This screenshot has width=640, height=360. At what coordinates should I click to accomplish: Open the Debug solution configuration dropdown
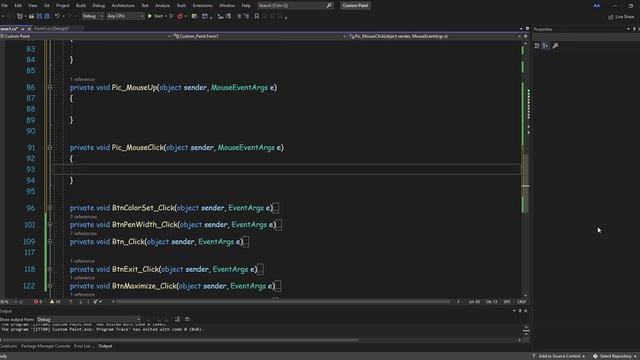pos(93,16)
